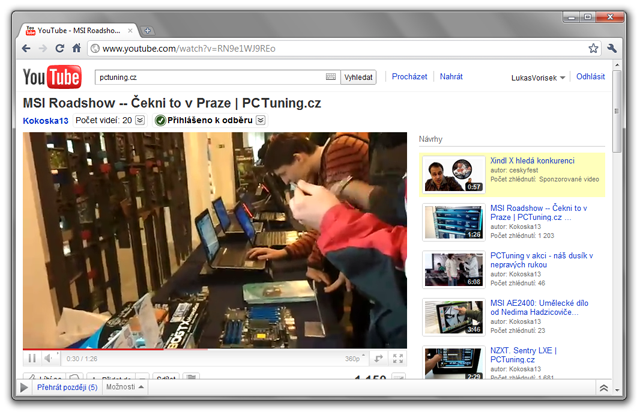640x420 pixels.
Task: Open MSI AE2400: Umělecké dílo link
Action: coord(539,307)
